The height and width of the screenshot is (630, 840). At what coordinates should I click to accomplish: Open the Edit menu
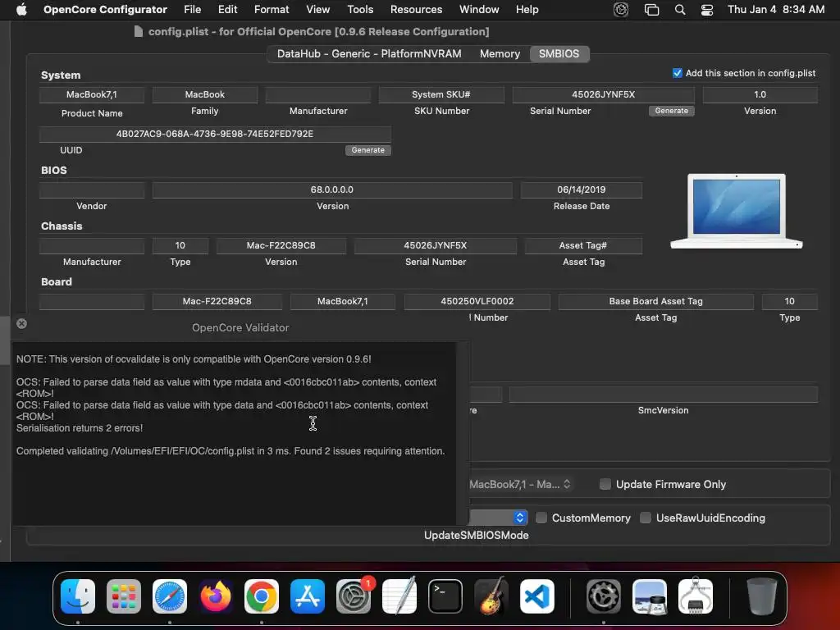[228, 9]
